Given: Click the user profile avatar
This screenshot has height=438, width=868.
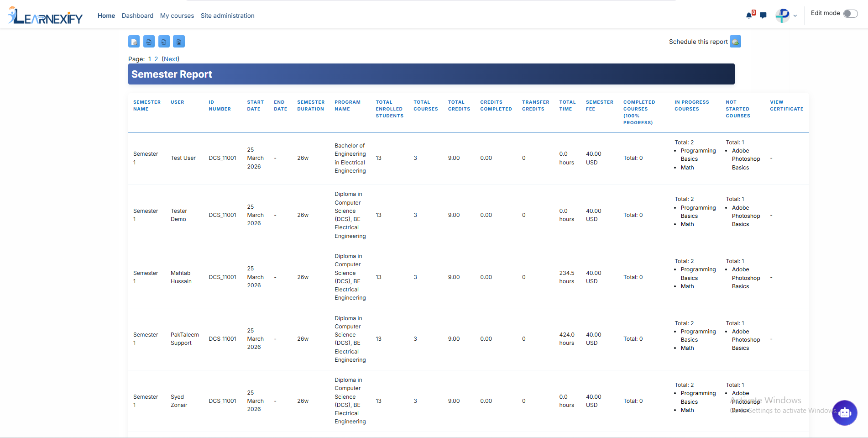Looking at the screenshot, I should 783,16.
